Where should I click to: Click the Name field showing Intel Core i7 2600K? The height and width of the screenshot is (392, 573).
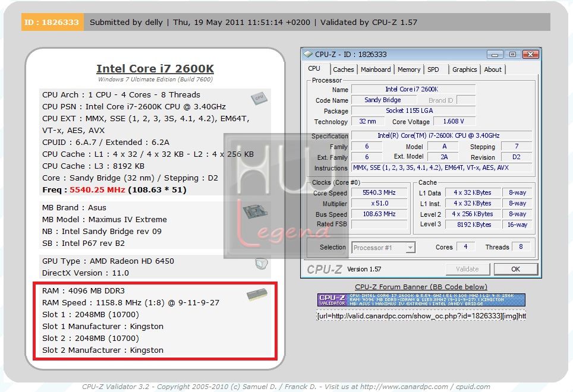(x=413, y=89)
